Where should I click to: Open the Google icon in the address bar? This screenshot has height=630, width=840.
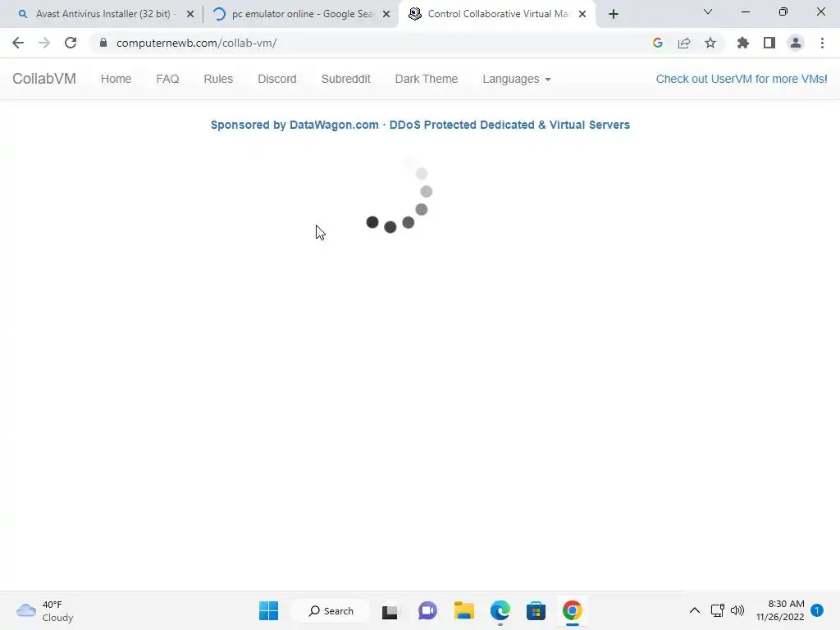(x=657, y=43)
